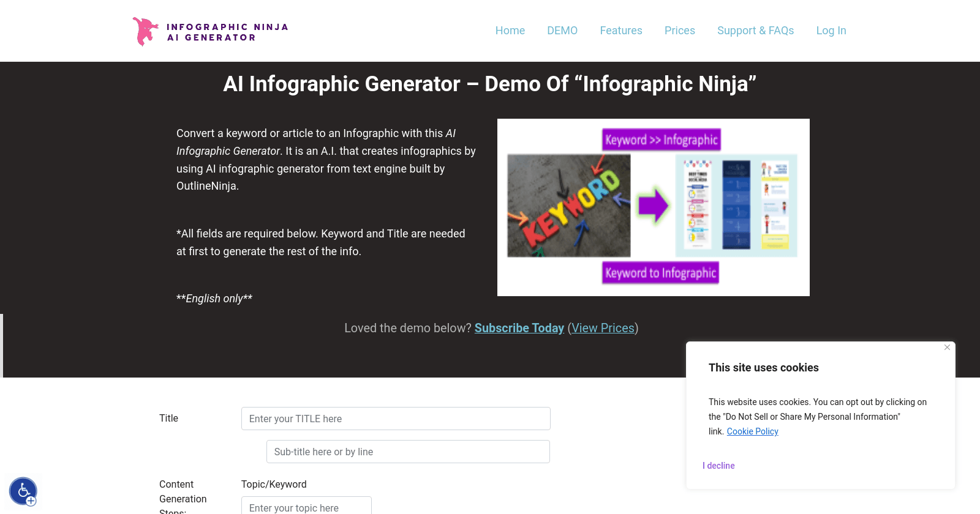Go to the Home menu item

(x=510, y=31)
